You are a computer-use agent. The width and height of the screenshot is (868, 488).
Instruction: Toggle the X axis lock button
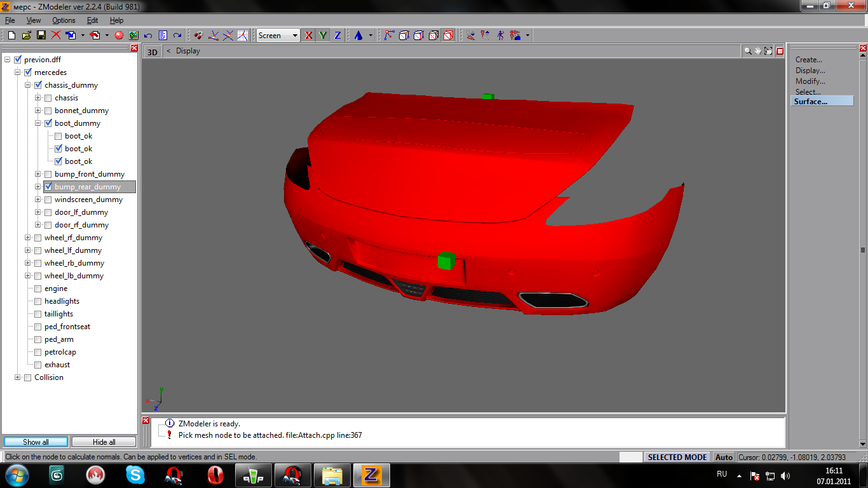(x=309, y=36)
